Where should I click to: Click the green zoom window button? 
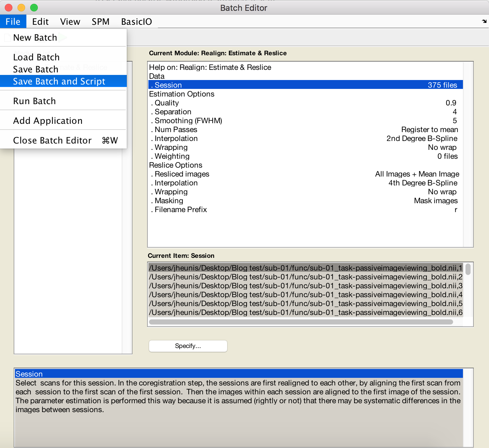coord(34,8)
